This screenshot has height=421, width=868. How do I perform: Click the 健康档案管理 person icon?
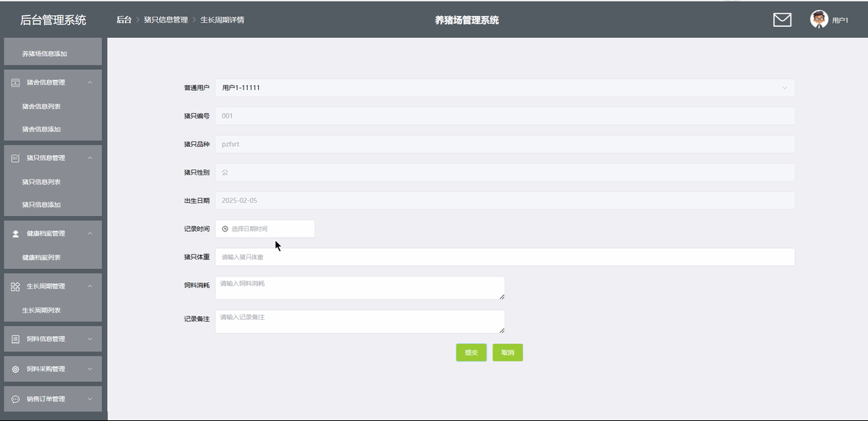tap(15, 233)
